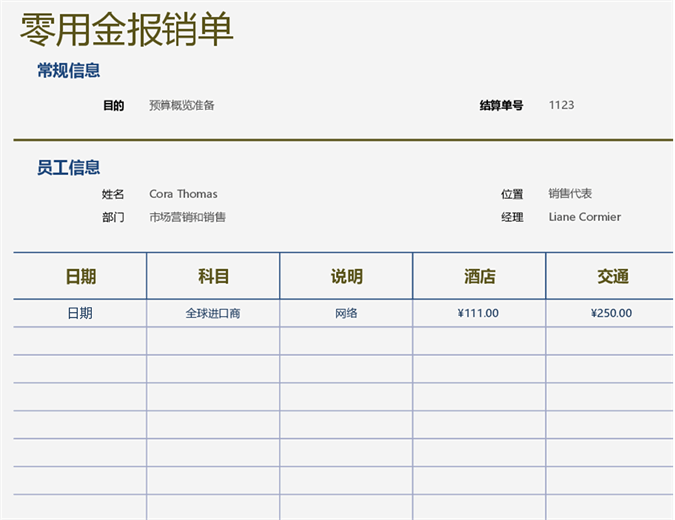
Task: Click the 科目 column header
Action: [213, 277]
